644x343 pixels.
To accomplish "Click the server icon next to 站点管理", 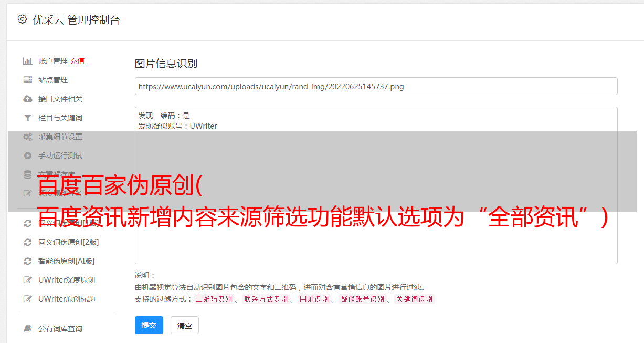I will click(28, 80).
